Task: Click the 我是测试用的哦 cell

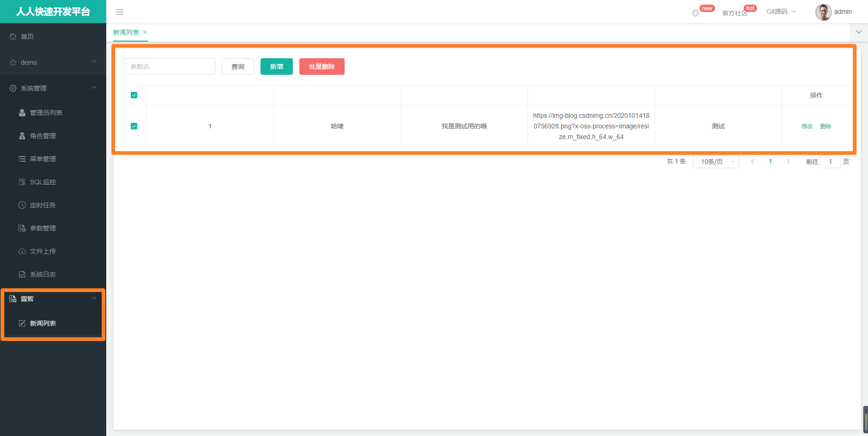Action: 464,126
